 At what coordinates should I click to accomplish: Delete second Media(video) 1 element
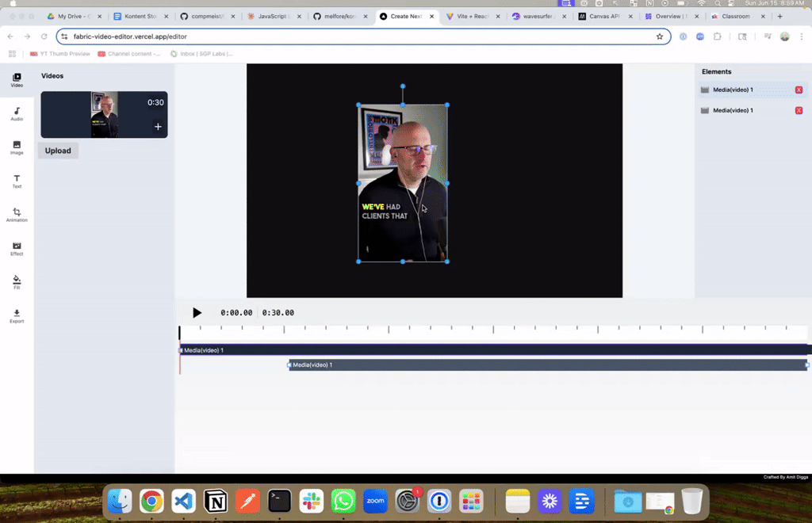tap(799, 110)
